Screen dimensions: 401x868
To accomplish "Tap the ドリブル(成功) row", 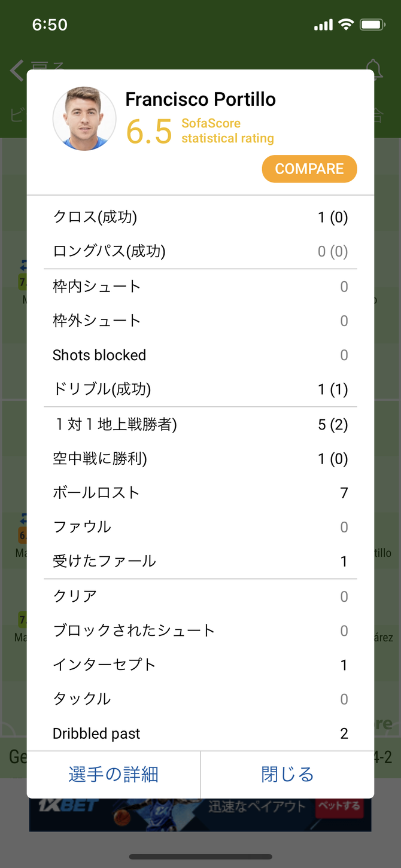I will pyautogui.click(x=200, y=389).
